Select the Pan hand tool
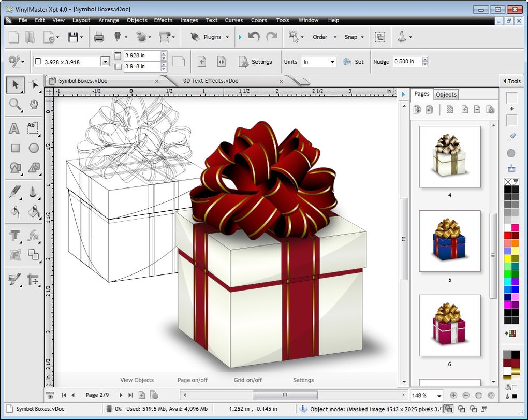The width and height of the screenshot is (528, 420). coord(34,105)
